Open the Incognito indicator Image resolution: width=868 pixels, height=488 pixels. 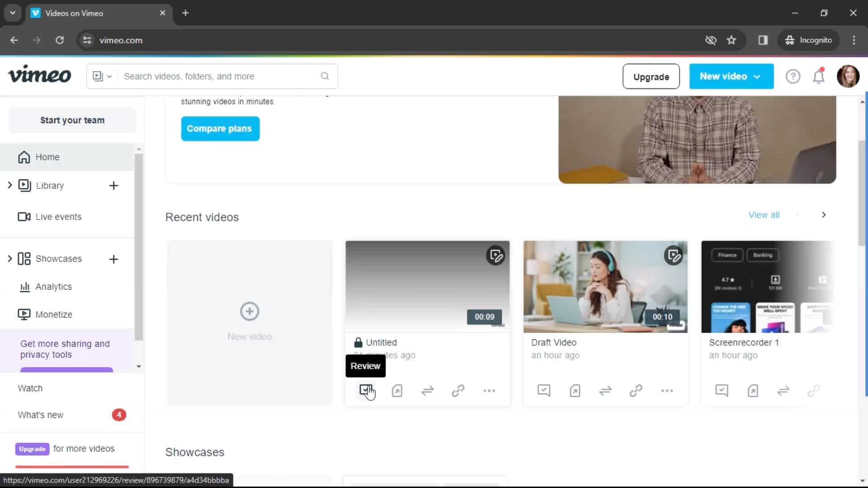[809, 40]
